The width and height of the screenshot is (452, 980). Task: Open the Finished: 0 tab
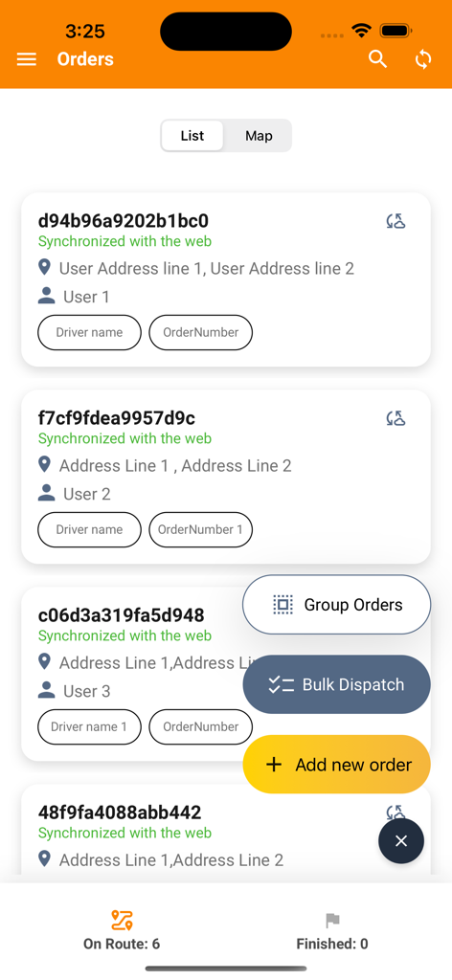332,930
